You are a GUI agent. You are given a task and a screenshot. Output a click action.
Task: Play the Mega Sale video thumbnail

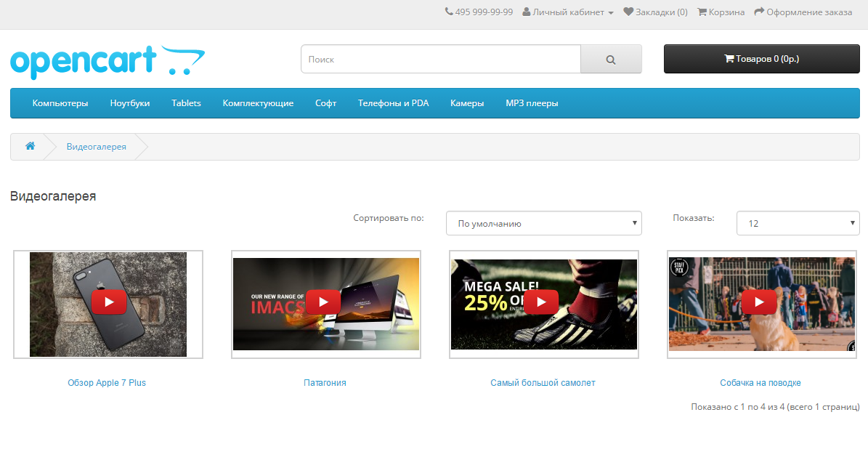pos(541,302)
